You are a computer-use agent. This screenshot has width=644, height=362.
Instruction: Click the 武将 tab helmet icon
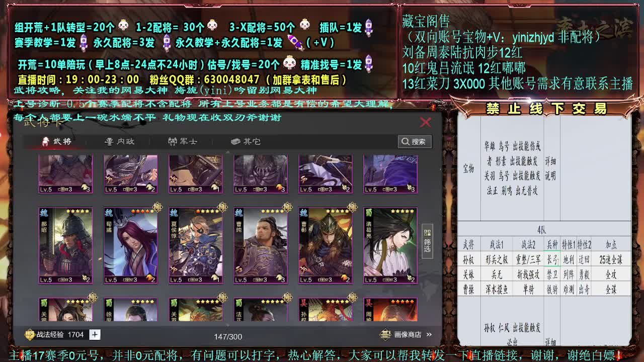click(x=46, y=141)
